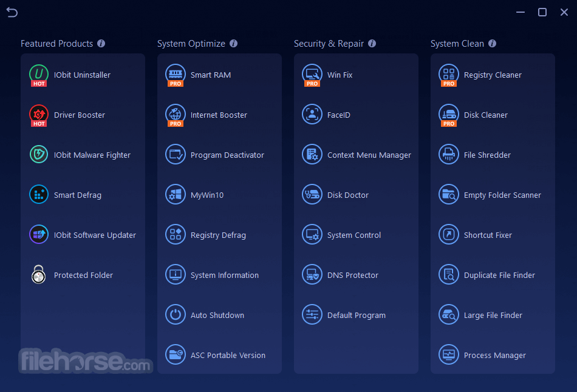The image size is (577, 392).
Task: Open the Large File Finder icon
Action: (449, 315)
